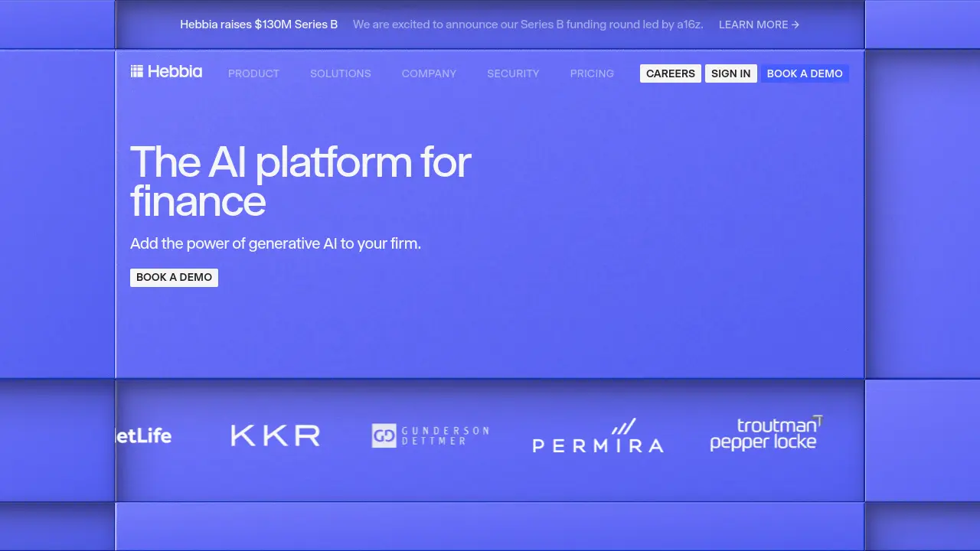Open the Solutions menu
The height and width of the screenshot is (551, 980).
pos(341,73)
